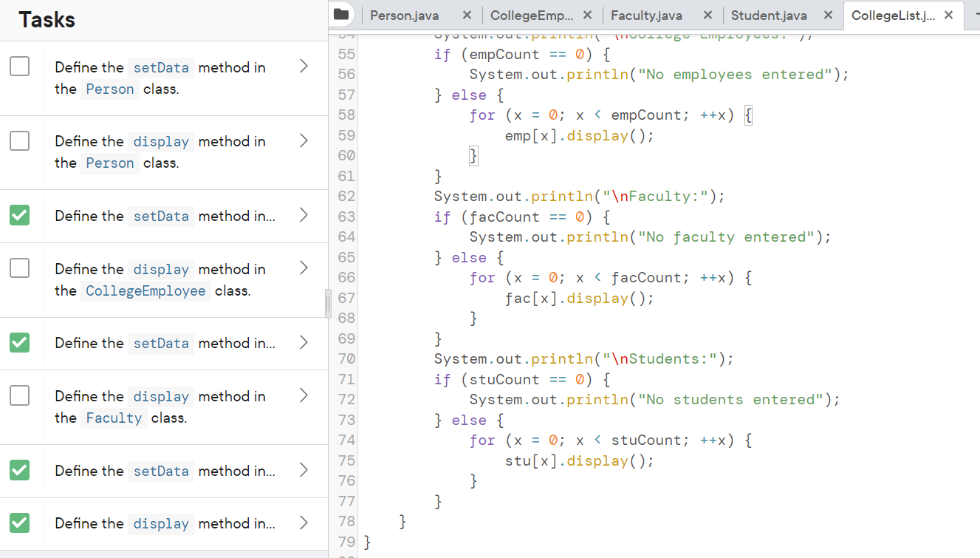Check the display in Faculty task checkbox
Image resolution: width=980 pixels, height=558 pixels.
19,395
